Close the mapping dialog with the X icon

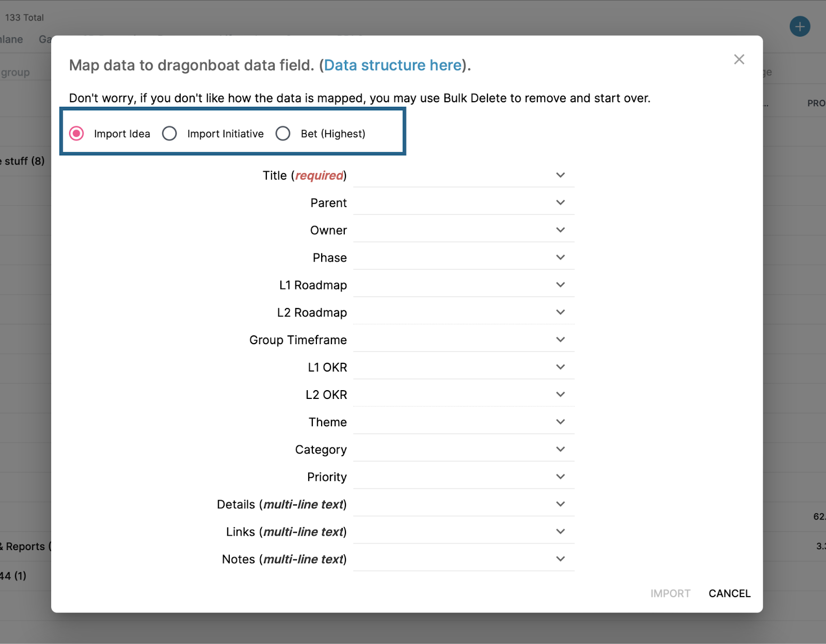tap(739, 59)
